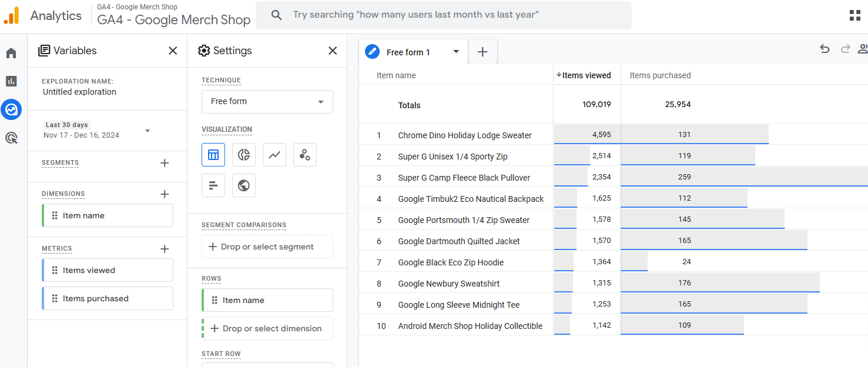868x376 pixels.
Task: Click the 176 items purchased value
Action: click(684, 283)
